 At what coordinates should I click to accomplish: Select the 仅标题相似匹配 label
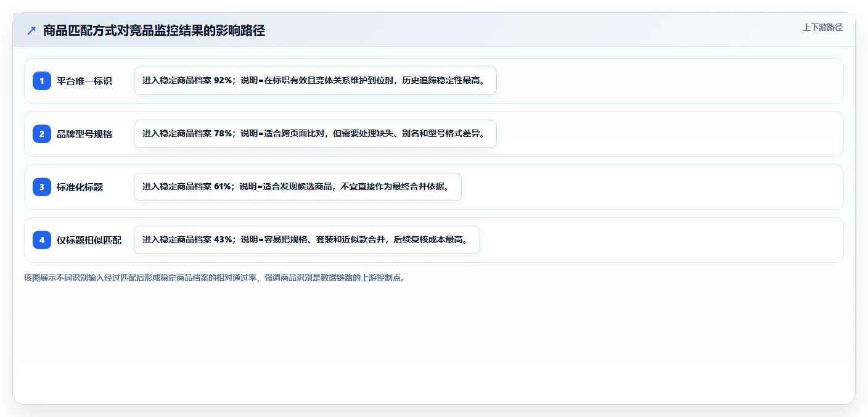tap(89, 240)
